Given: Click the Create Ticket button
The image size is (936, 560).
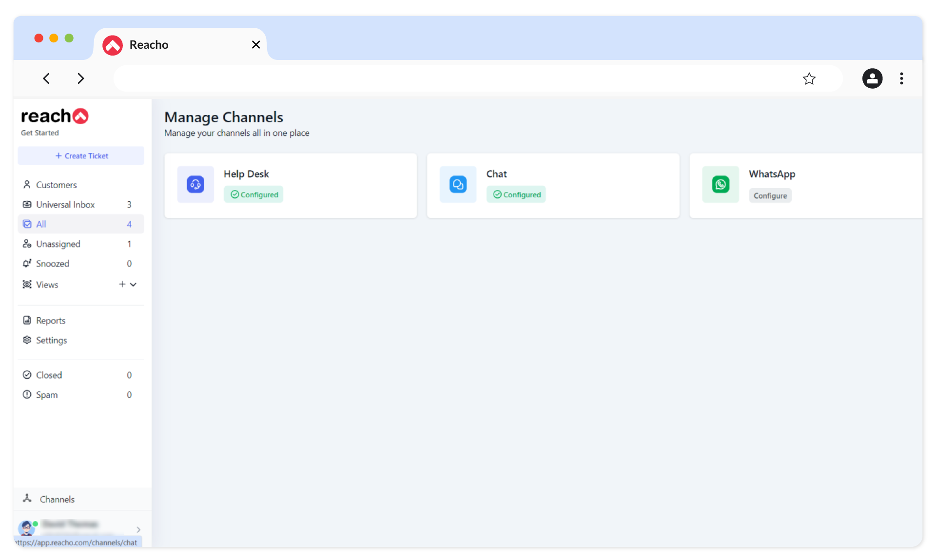Looking at the screenshot, I should pos(81,156).
